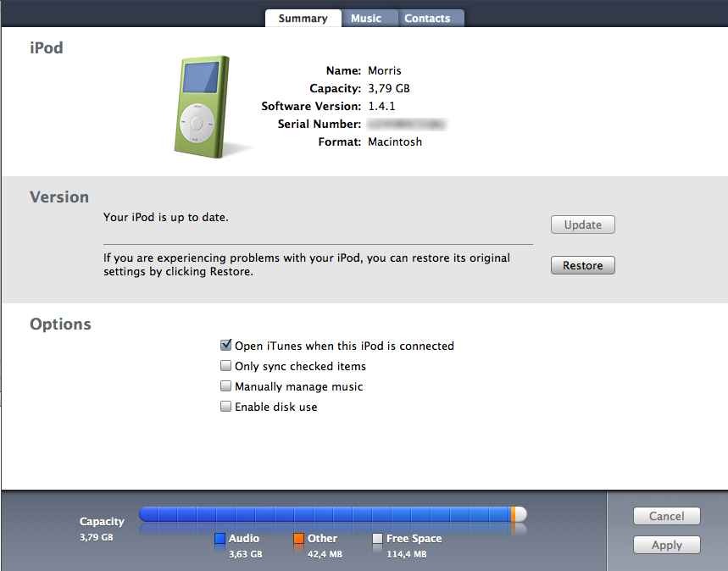Click the Cancel button
The height and width of the screenshot is (571, 728).
pos(667,516)
